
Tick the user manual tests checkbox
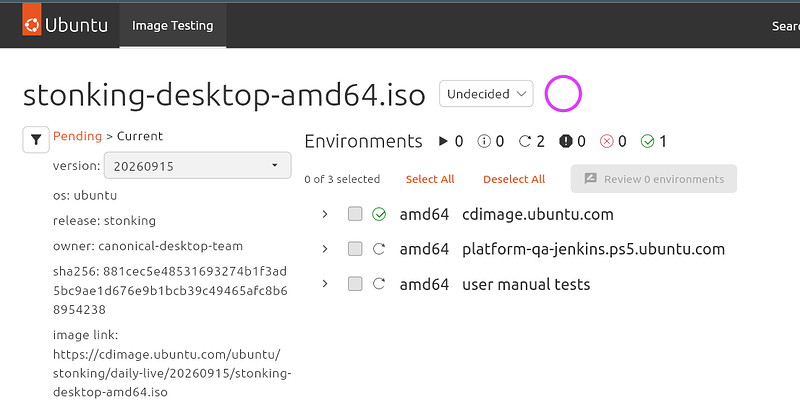coord(355,284)
